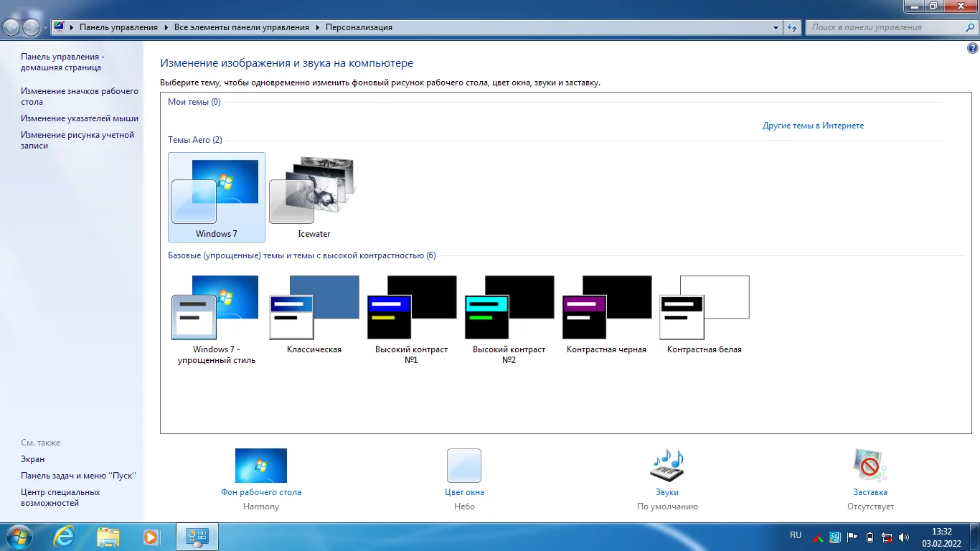Go back with the Back arrow button
The width and height of the screenshot is (980, 551).
coord(11,27)
